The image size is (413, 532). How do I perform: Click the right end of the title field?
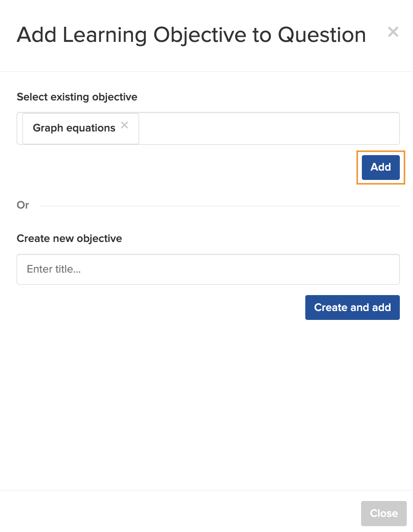387,269
